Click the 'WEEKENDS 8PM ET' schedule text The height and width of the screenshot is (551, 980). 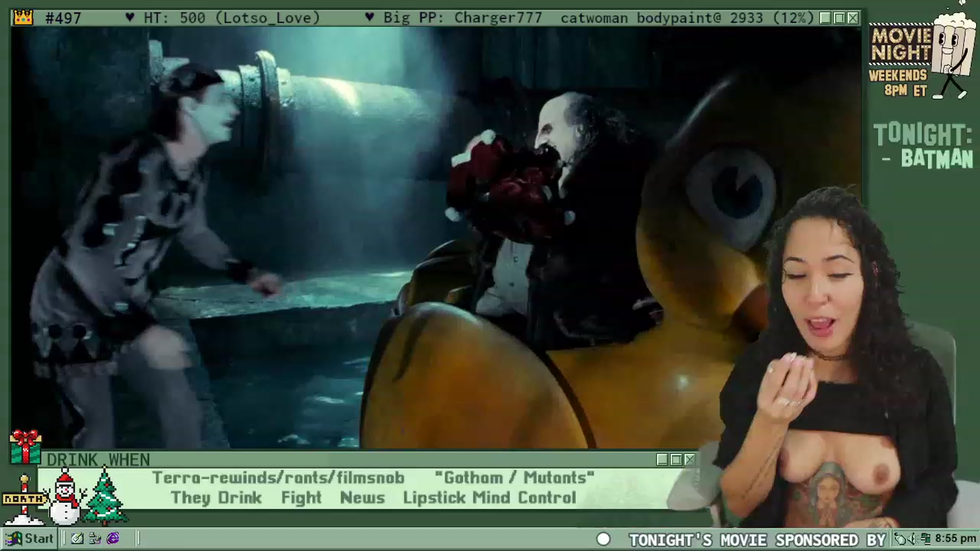click(x=898, y=83)
